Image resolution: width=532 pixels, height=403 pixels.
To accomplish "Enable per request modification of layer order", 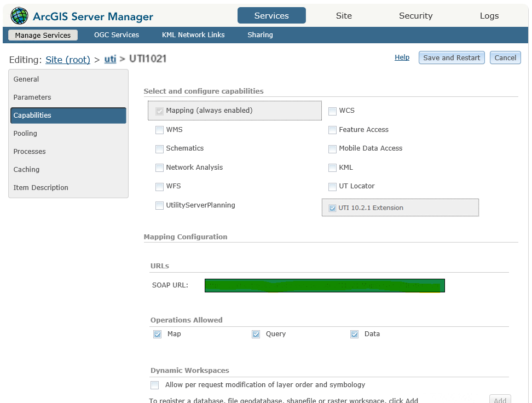I will pos(155,385).
